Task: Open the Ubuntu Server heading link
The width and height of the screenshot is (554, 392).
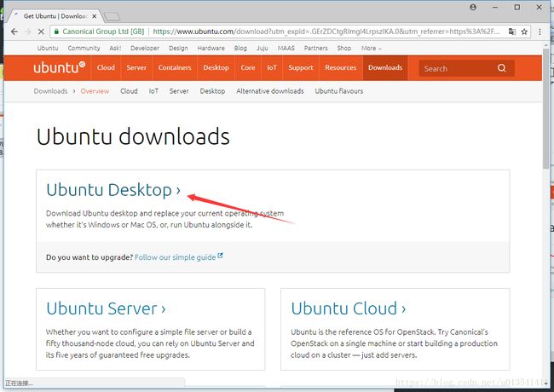Action: click(x=106, y=308)
